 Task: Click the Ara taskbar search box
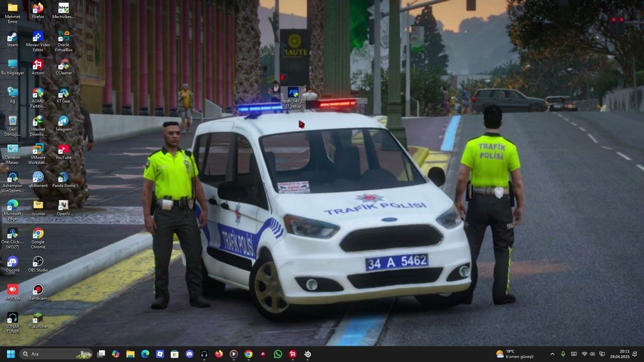[x=56, y=354]
